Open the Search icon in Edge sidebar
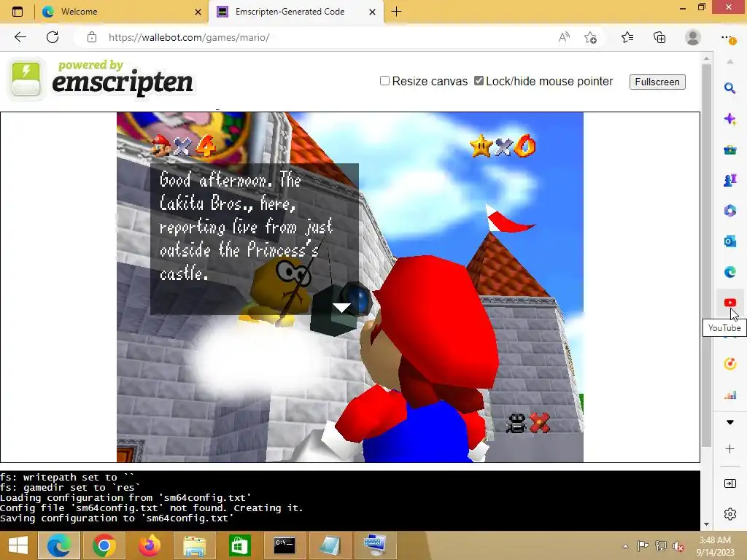This screenshot has height=560, width=747. (729, 88)
